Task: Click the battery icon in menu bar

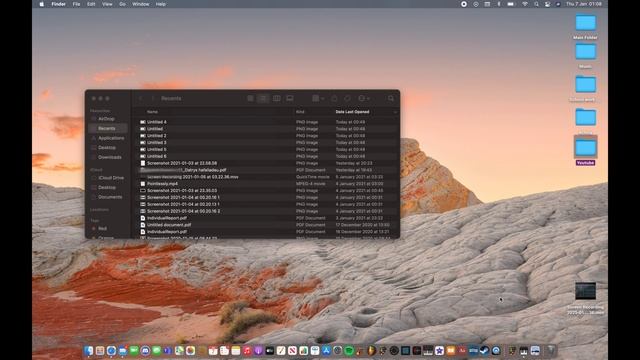Action: click(511, 4)
